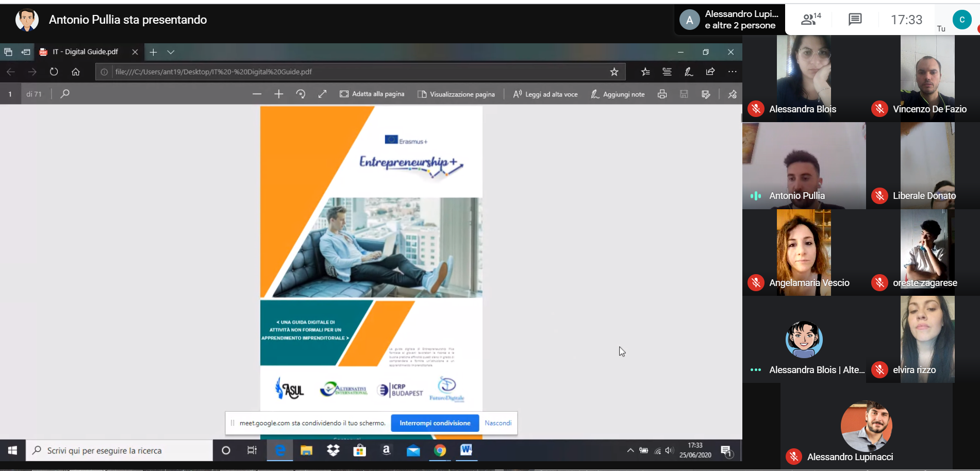Open Edge reading list icon
This screenshot has height=471, width=980.
pos(667,72)
